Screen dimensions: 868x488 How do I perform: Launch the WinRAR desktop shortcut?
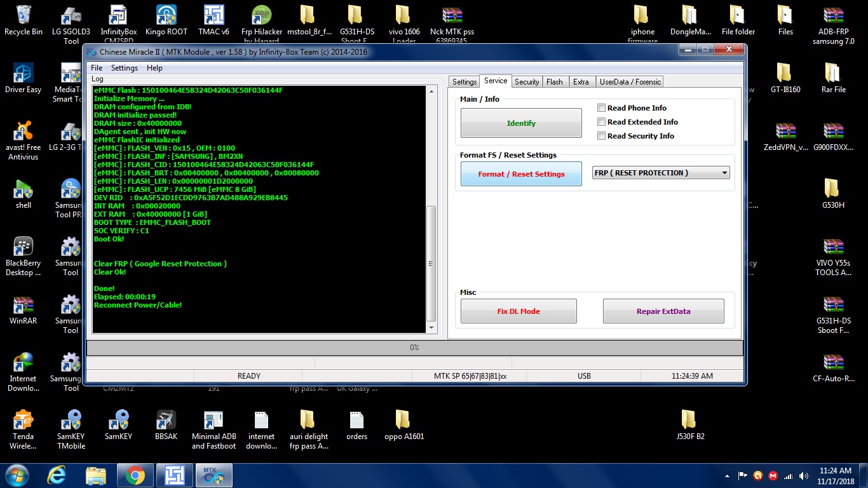(24, 309)
